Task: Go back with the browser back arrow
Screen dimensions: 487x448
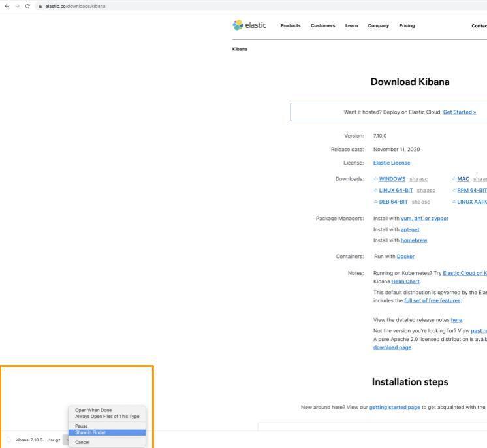Action: tap(7, 7)
